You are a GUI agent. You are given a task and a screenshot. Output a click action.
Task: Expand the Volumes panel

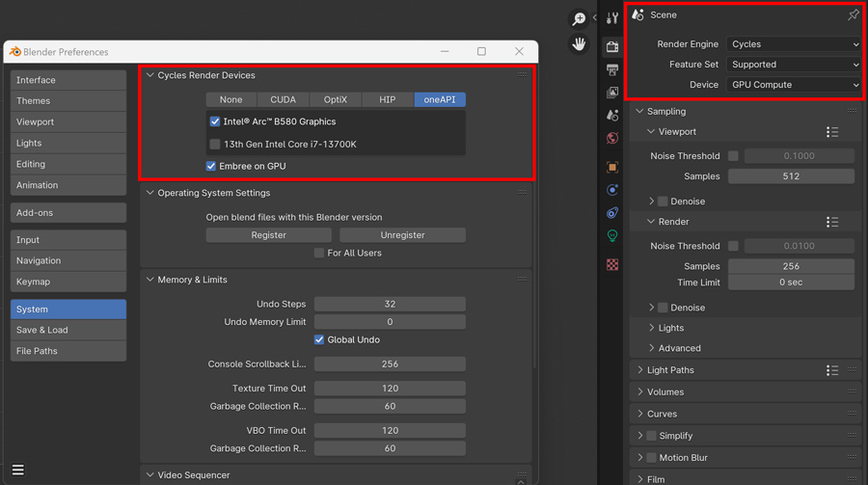point(640,392)
